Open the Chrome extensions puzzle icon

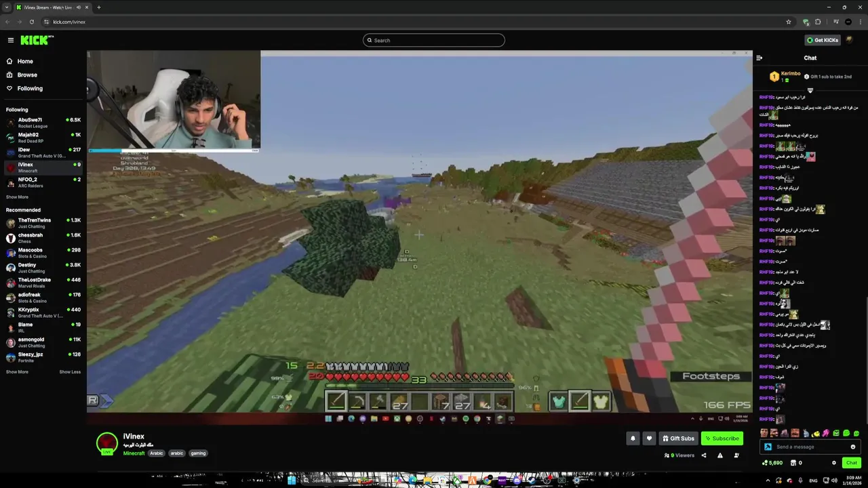(818, 22)
